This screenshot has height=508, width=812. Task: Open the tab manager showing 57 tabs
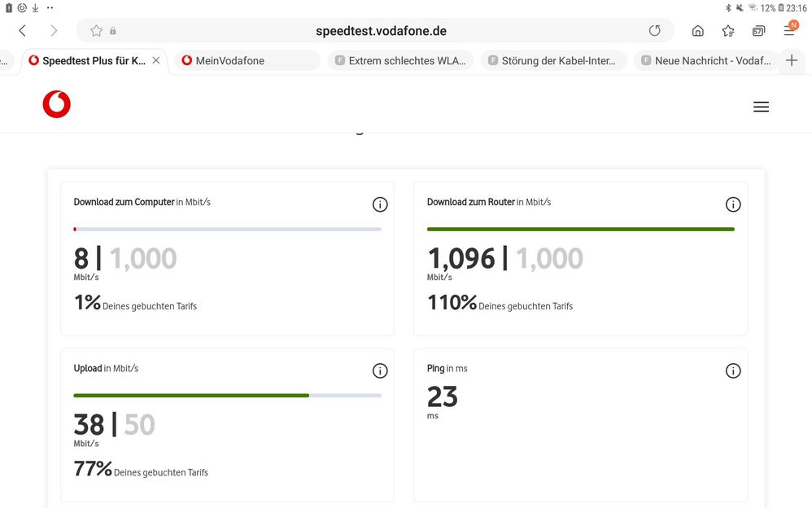point(758,31)
